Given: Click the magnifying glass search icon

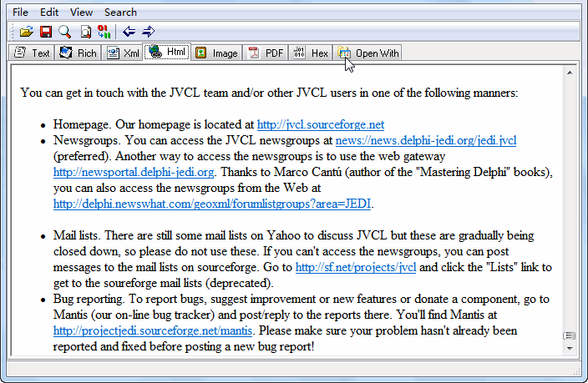Looking at the screenshot, I should pyautogui.click(x=65, y=32).
